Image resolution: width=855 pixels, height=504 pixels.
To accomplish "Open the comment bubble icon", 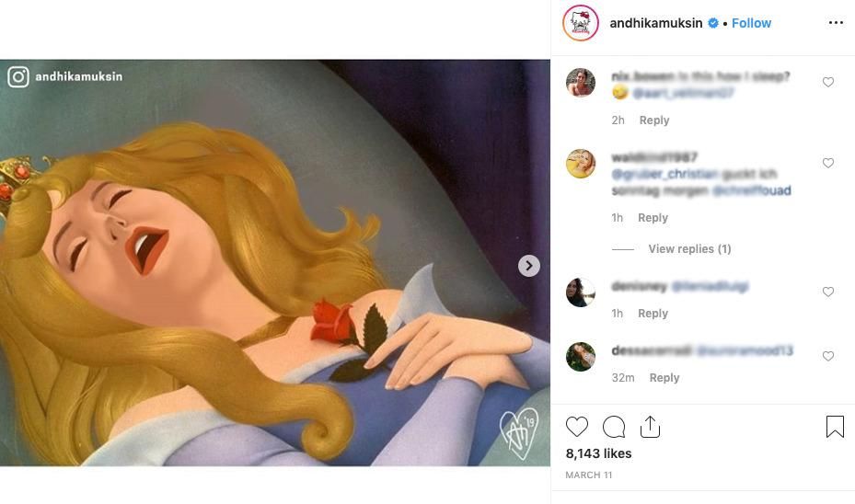I will tap(614, 427).
